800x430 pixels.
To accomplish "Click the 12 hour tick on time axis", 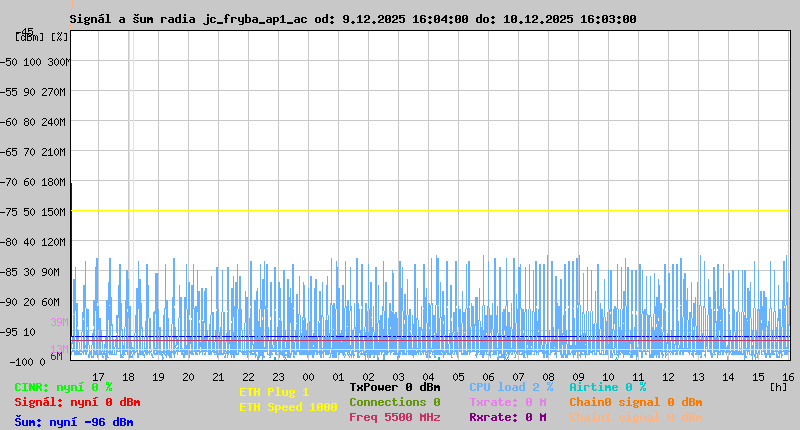I will 668,377.
